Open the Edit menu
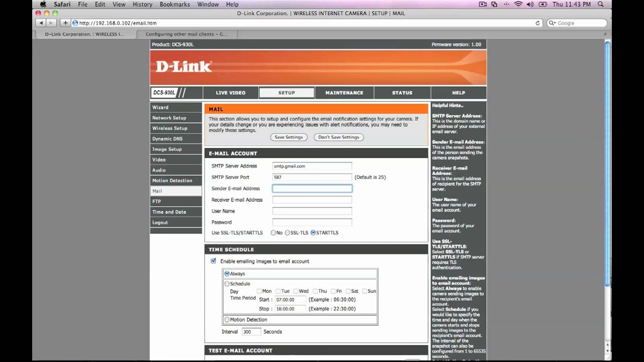 [100, 4]
